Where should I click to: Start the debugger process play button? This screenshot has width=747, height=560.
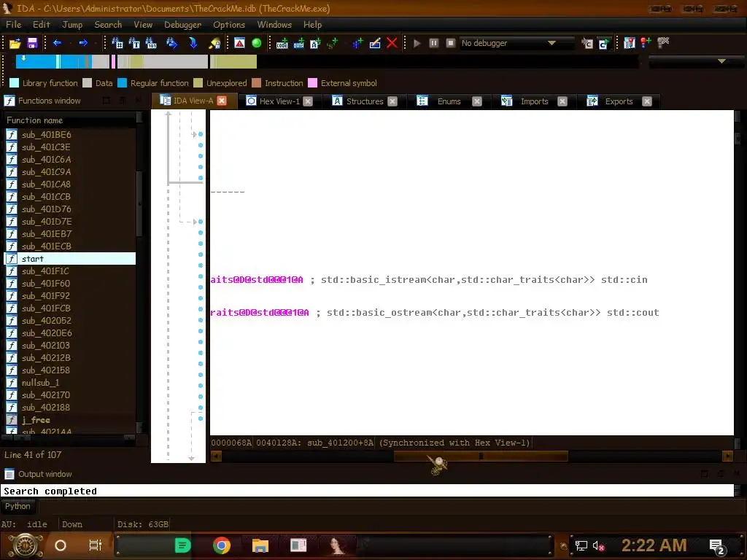[x=417, y=43]
